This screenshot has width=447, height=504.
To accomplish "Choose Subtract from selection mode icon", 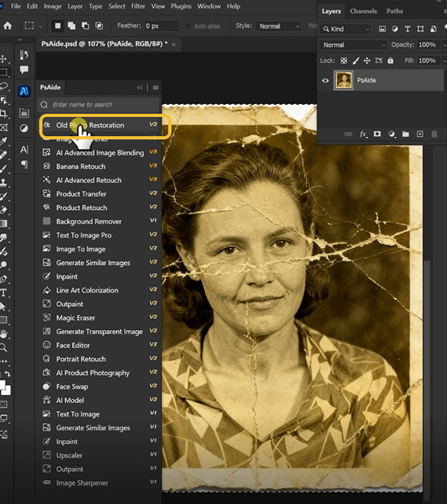I will point(85,26).
